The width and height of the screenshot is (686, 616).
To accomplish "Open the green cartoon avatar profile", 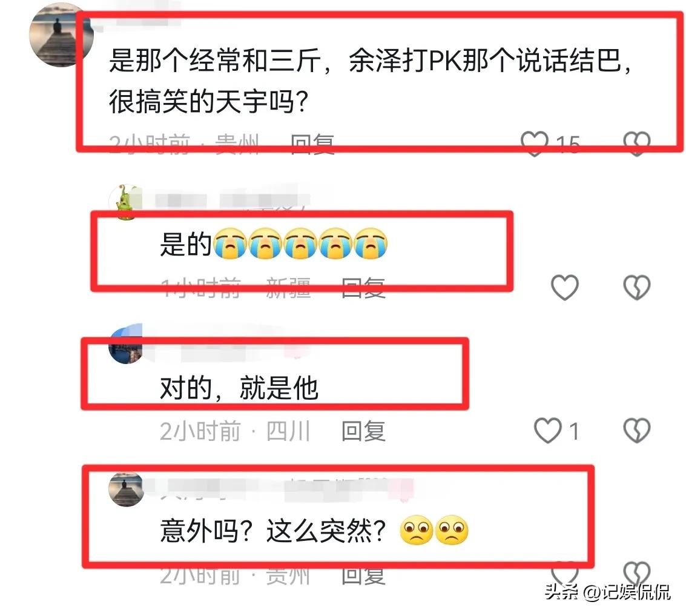I will coord(125,202).
